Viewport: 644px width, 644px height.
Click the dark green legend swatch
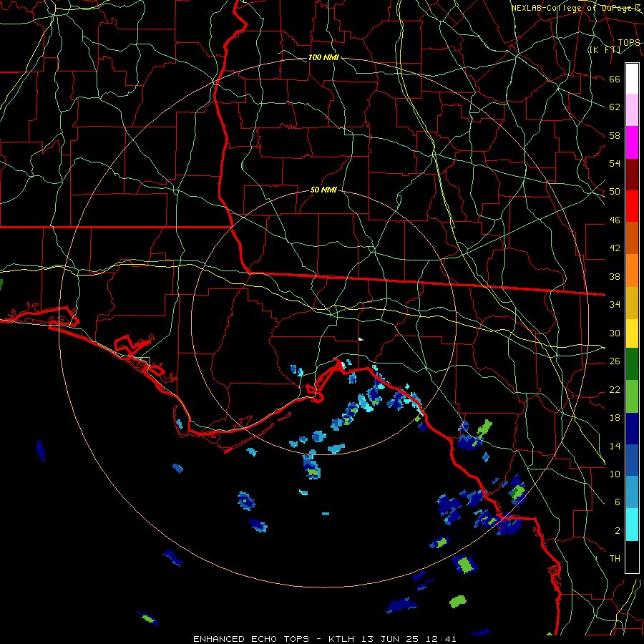(632, 364)
